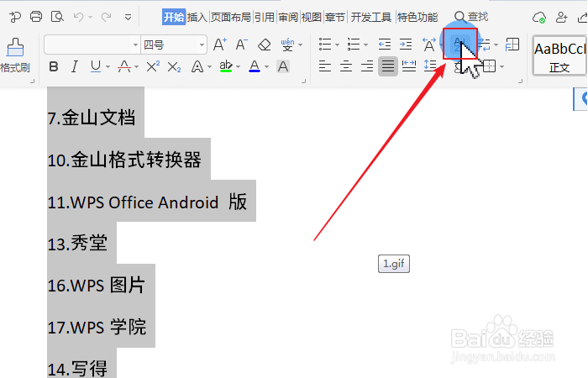Open the customize quick access toolbar dropdown
The height and width of the screenshot is (378, 588).
(x=128, y=18)
